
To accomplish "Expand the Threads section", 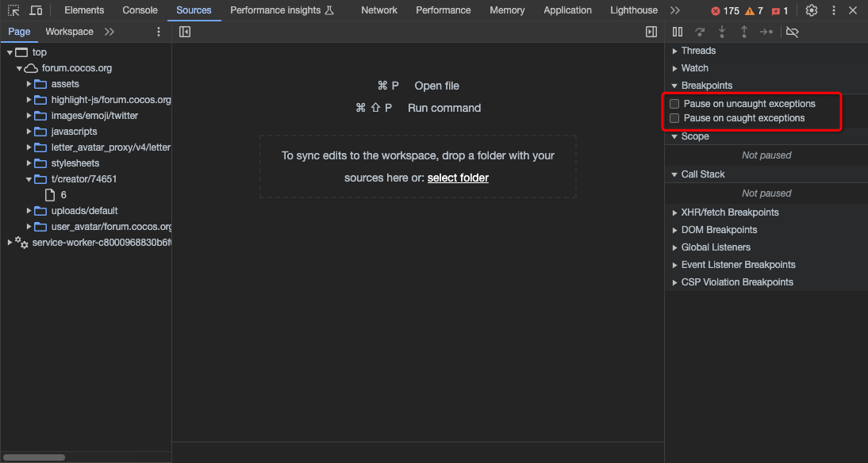I will click(675, 51).
